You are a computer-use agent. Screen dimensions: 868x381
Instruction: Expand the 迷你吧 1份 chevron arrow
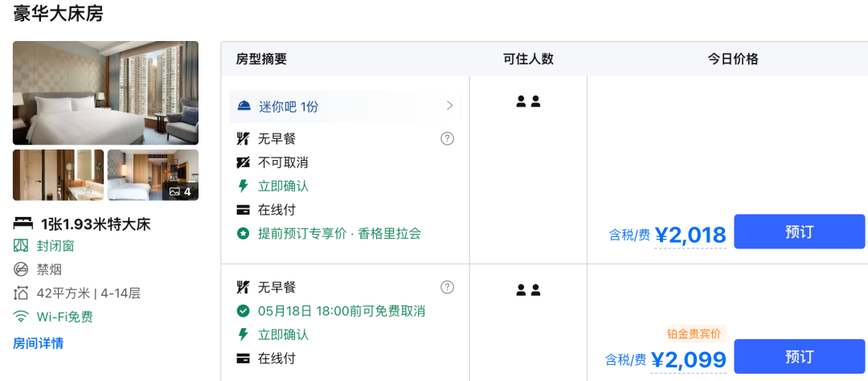(449, 106)
